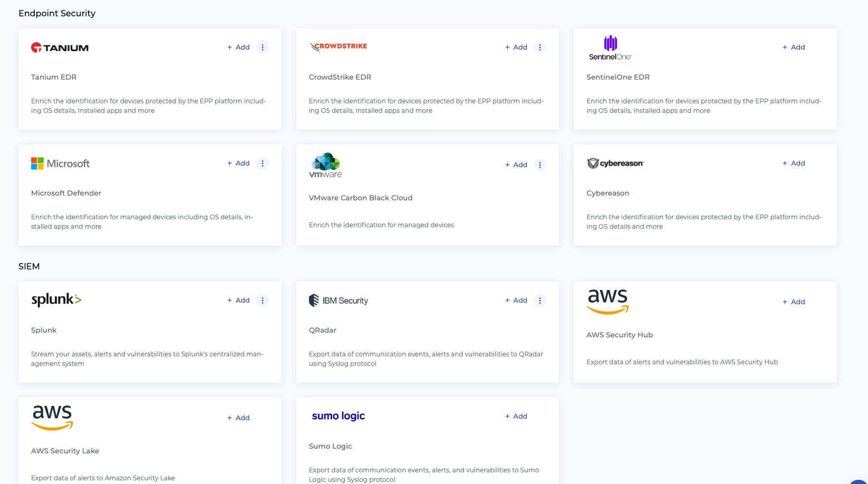Click the SentinelOne logo
This screenshot has width=868, height=484.
(x=610, y=47)
